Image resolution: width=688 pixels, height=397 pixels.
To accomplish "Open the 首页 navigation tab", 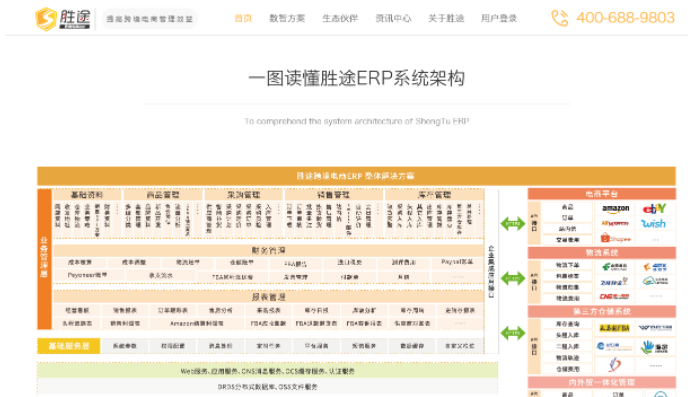I will pos(243,18).
